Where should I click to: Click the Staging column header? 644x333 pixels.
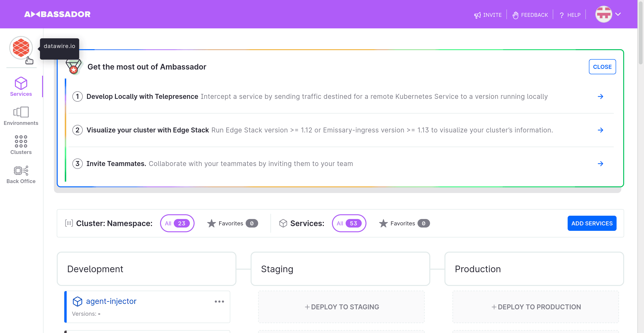click(x=340, y=269)
